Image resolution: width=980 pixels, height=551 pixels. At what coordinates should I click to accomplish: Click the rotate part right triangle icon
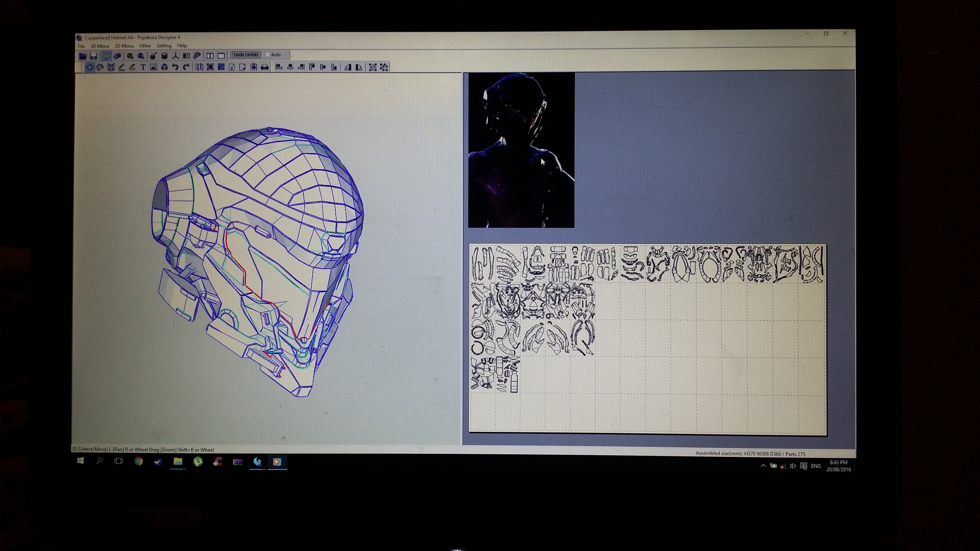[x=359, y=67]
